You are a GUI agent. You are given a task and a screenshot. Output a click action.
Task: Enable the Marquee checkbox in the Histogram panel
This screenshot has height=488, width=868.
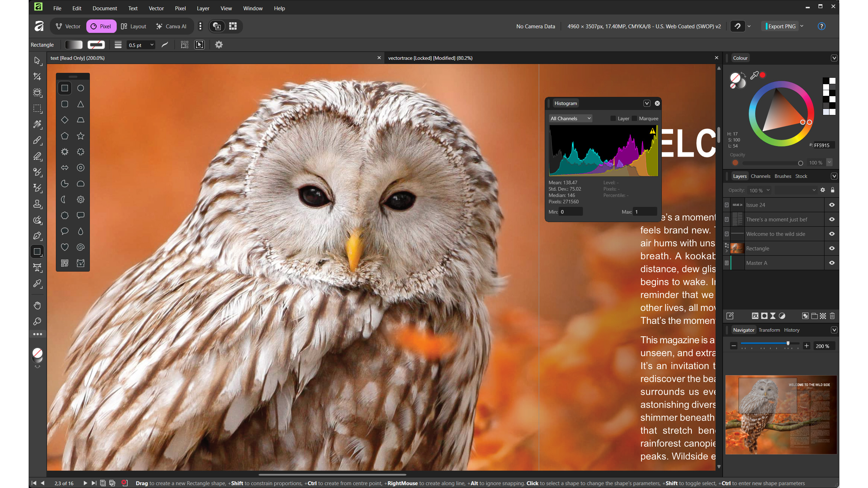(x=634, y=118)
